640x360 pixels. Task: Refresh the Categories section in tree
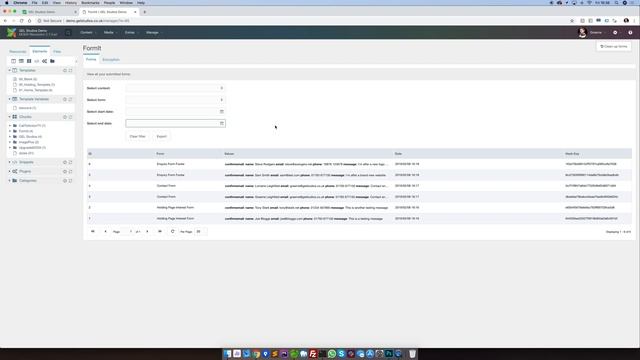pos(70,181)
